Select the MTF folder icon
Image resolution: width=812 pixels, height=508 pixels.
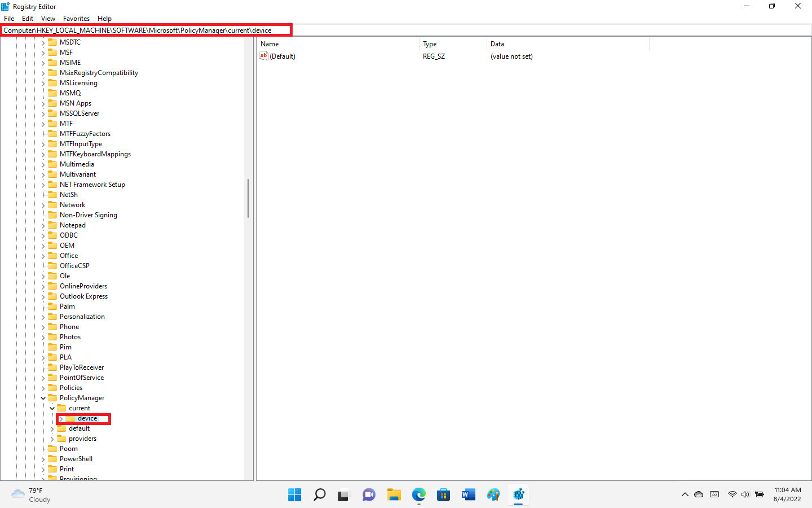coord(52,124)
